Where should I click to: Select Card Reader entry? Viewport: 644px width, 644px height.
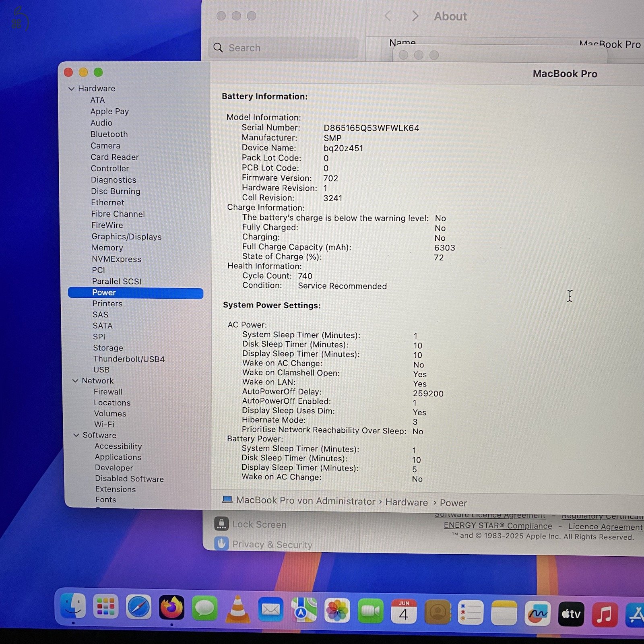pos(115,157)
